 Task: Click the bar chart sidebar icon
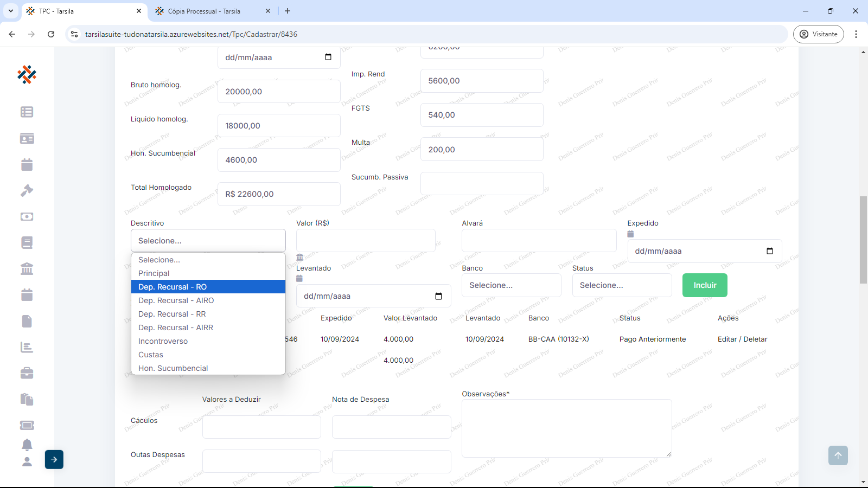click(27, 347)
